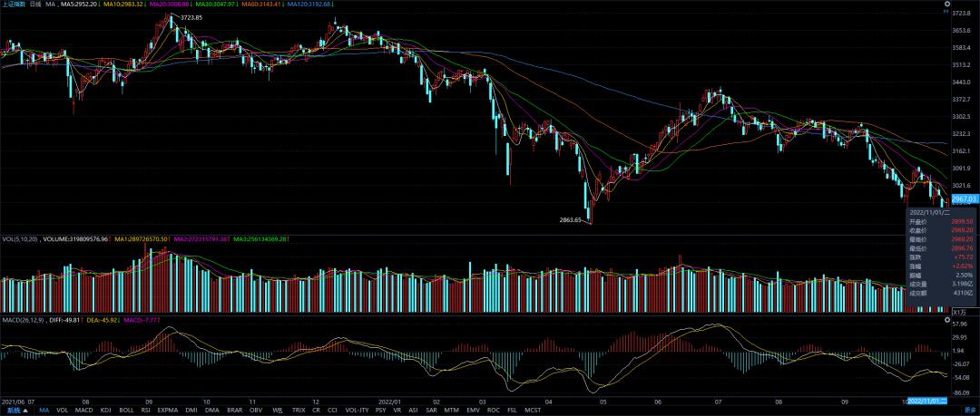
Task: Select the MA indicator tab
Action: [44, 411]
